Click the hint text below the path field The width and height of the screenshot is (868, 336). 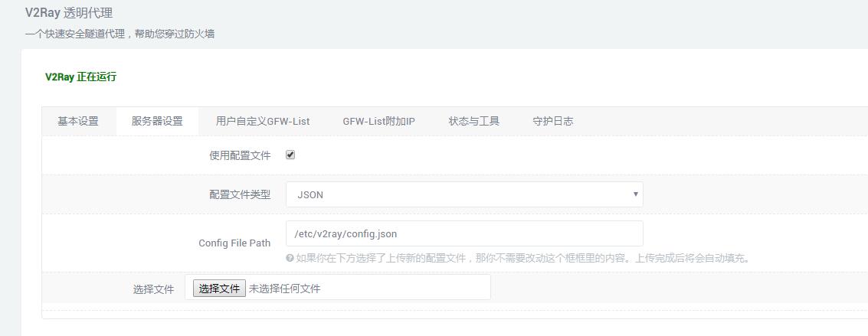pyautogui.click(x=522, y=259)
